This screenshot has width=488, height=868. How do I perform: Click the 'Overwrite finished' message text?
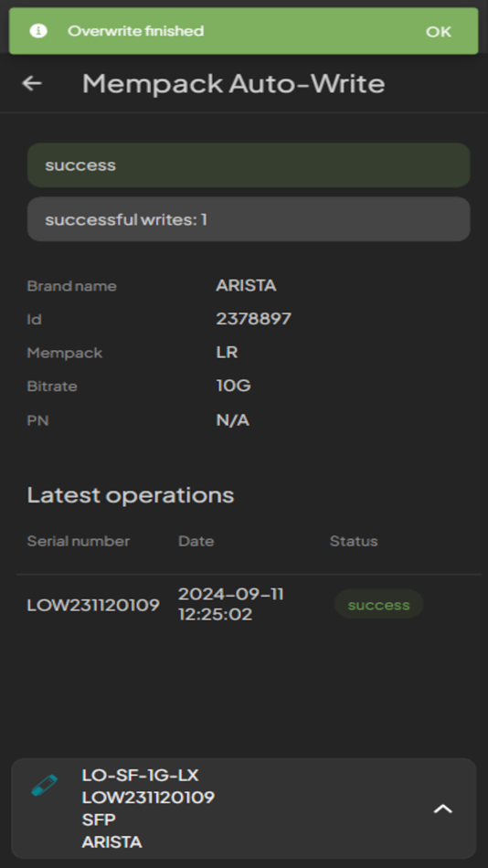tap(136, 31)
